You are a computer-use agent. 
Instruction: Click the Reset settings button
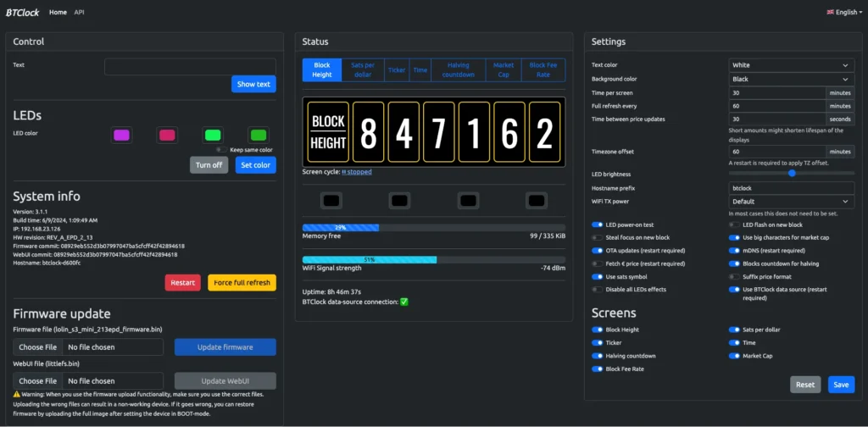tap(805, 385)
